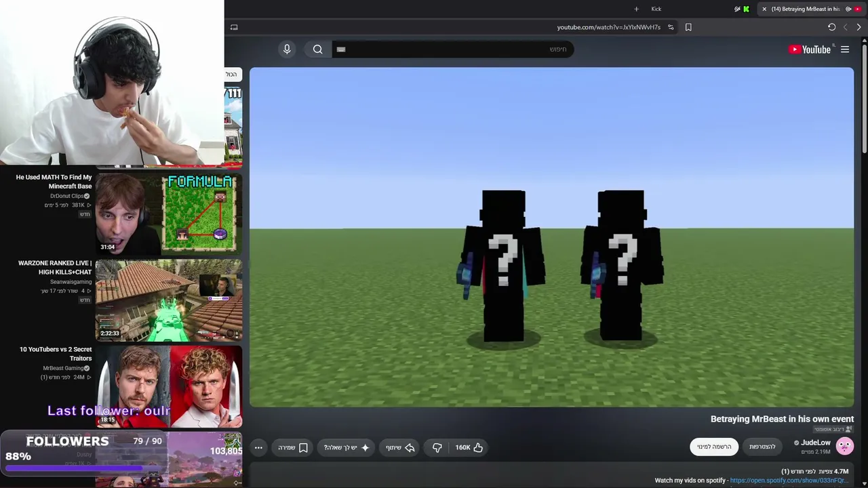Save the video with the bookmark button
Viewport: 868px width, 488px height.
[x=293, y=447]
